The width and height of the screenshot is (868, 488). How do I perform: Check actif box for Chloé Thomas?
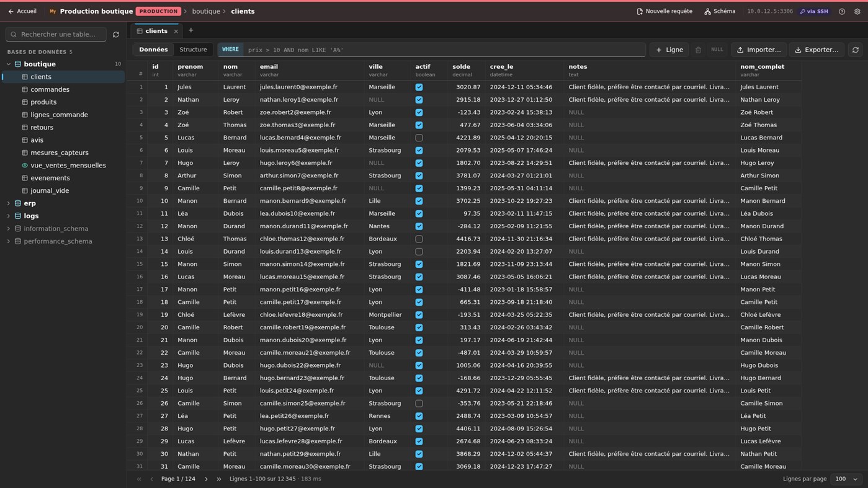(x=419, y=239)
